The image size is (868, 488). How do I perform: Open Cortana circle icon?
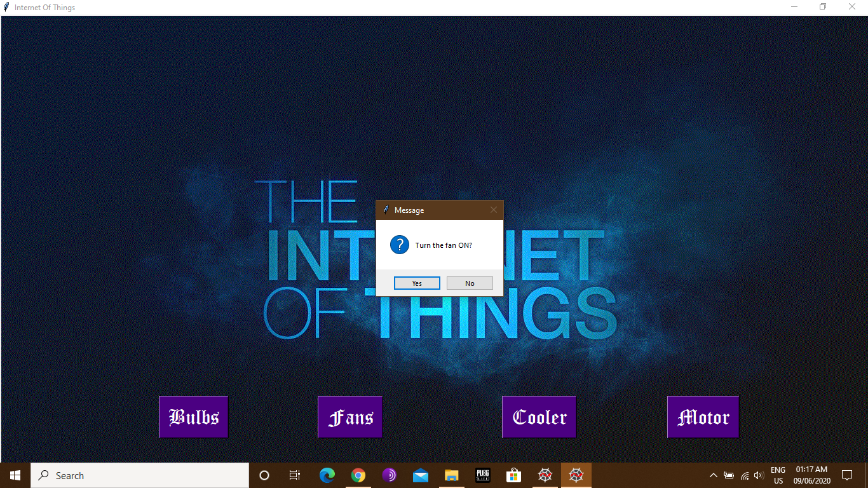pyautogui.click(x=264, y=475)
